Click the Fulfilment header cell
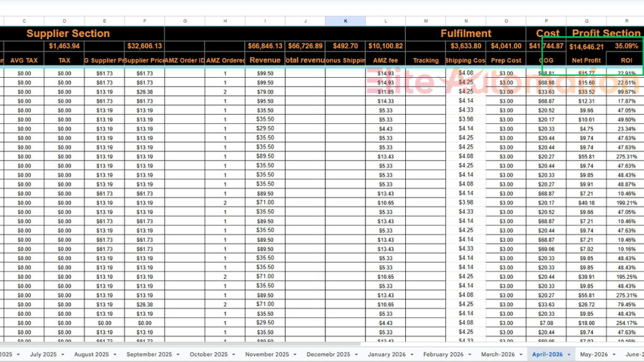The image size is (644, 362). pyautogui.click(x=466, y=34)
